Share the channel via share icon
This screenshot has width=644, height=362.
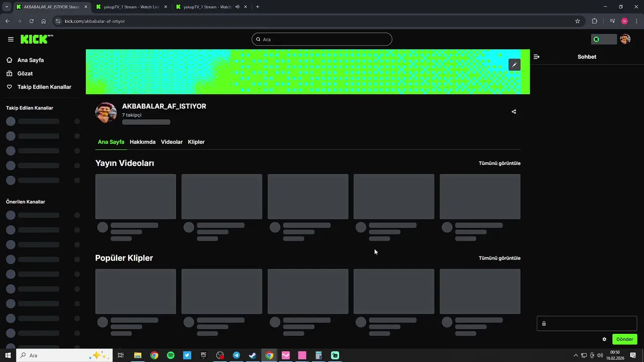click(514, 112)
